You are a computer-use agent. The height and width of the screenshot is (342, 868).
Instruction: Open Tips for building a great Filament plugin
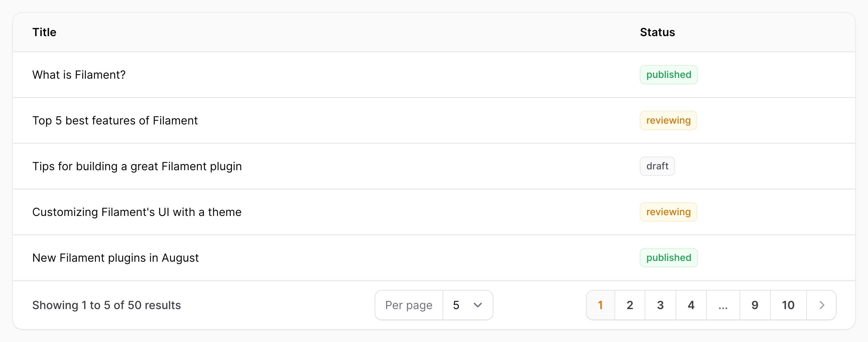click(434, 166)
